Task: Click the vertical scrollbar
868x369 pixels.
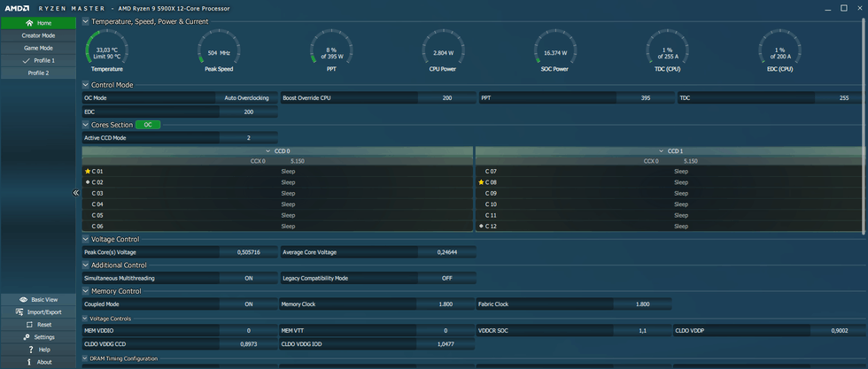Action: click(x=865, y=127)
